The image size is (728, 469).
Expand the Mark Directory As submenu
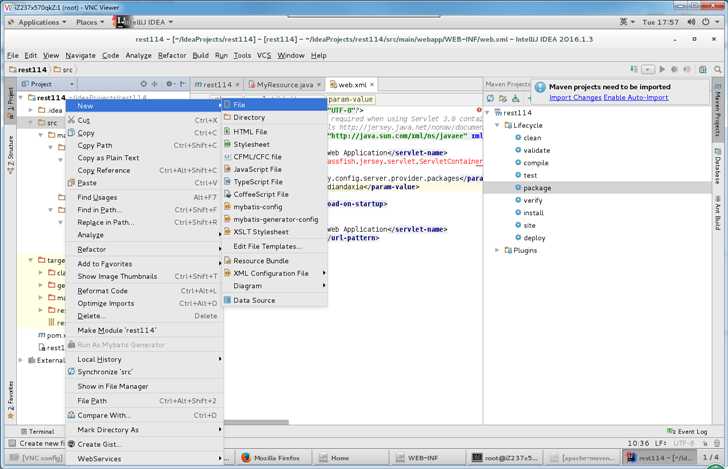pyautogui.click(x=144, y=430)
